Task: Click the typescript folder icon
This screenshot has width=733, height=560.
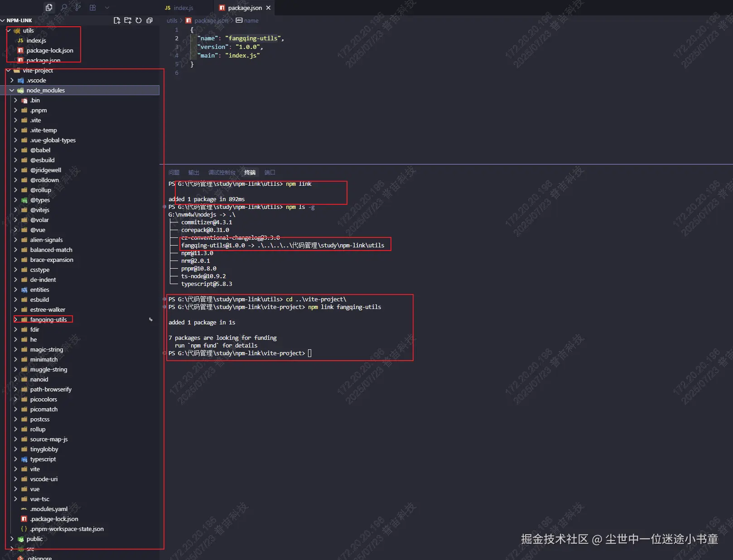Action: pyautogui.click(x=24, y=459)
